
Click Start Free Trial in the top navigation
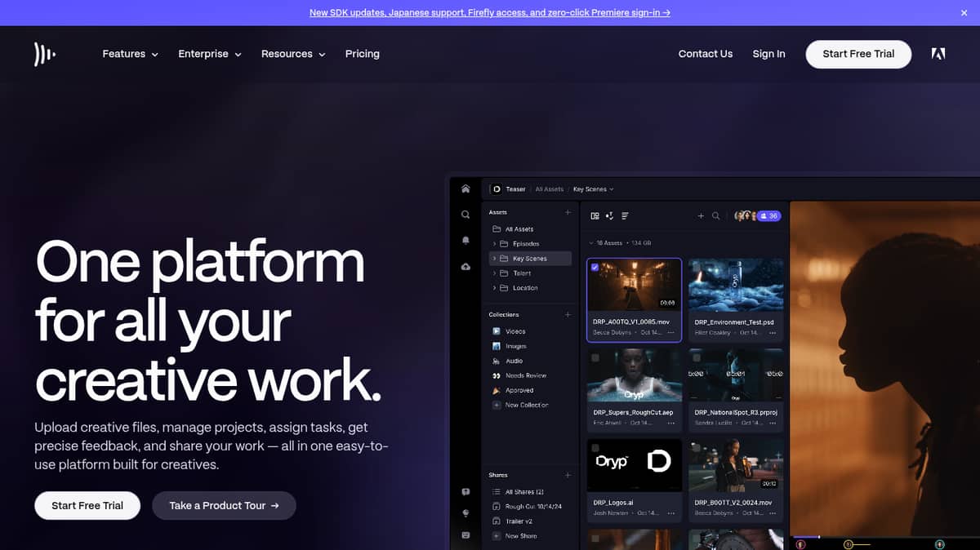(x=858, y=54)
